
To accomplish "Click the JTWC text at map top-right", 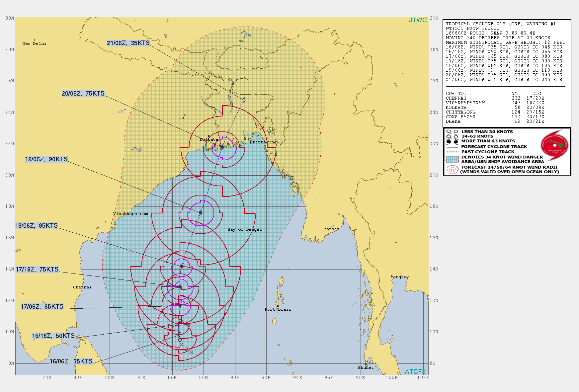I will pyautogui.click(x=418, y=20).
